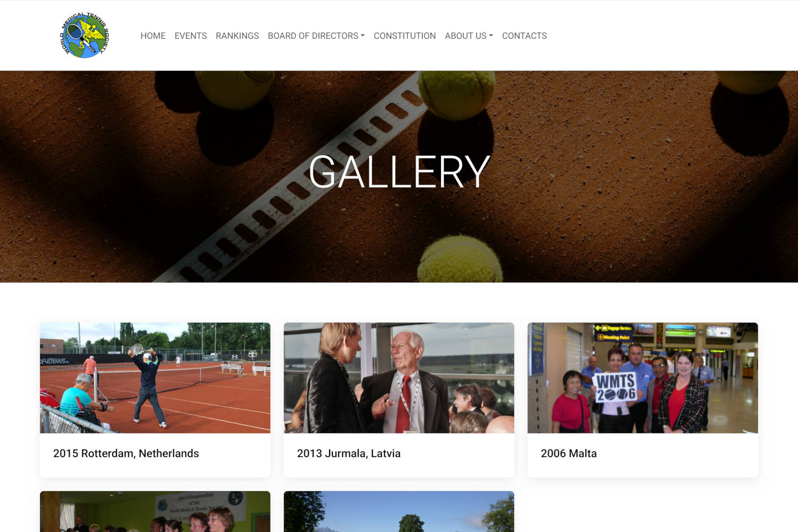Select the 2015 Rotterdam, Netherlands title

(126, 453)
